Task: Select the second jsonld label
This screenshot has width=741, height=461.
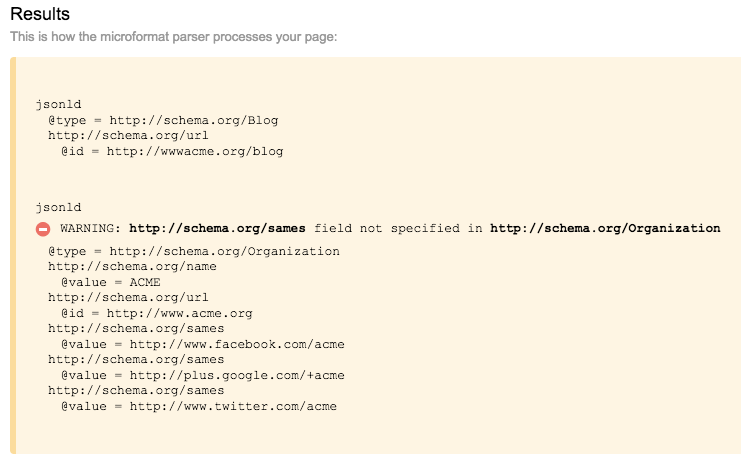Action: point(58,208)
